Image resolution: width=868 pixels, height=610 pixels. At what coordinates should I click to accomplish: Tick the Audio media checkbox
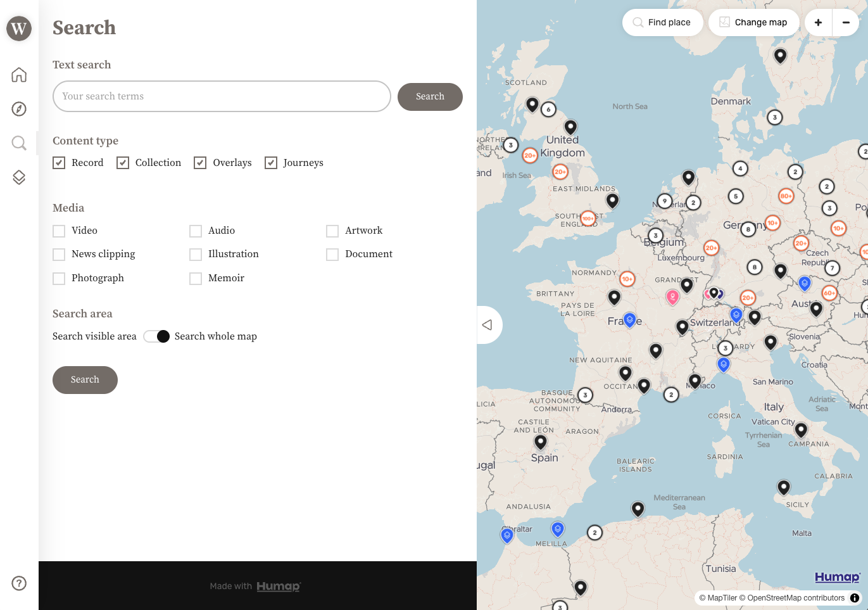click(196, 231)
